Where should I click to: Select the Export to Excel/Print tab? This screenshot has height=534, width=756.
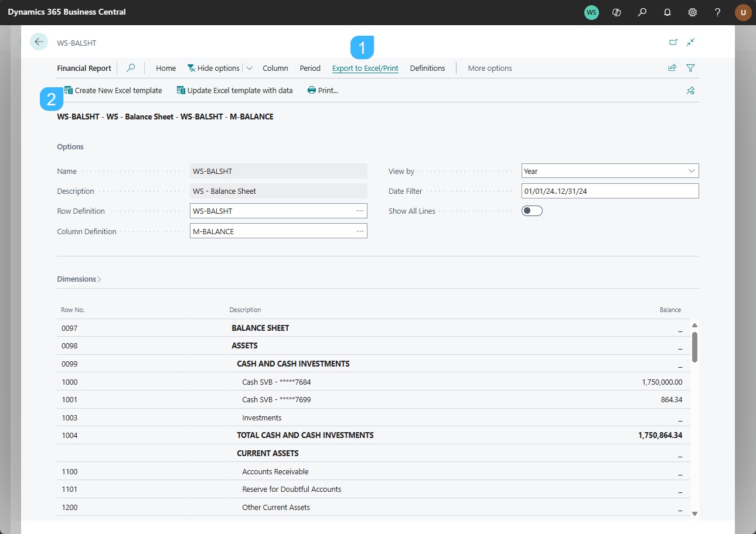(365, 68)
